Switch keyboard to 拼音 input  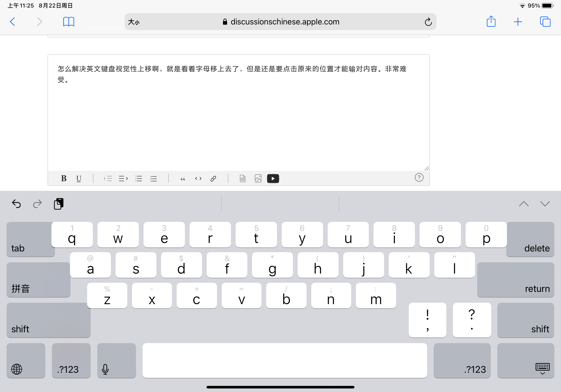[38, 280]
